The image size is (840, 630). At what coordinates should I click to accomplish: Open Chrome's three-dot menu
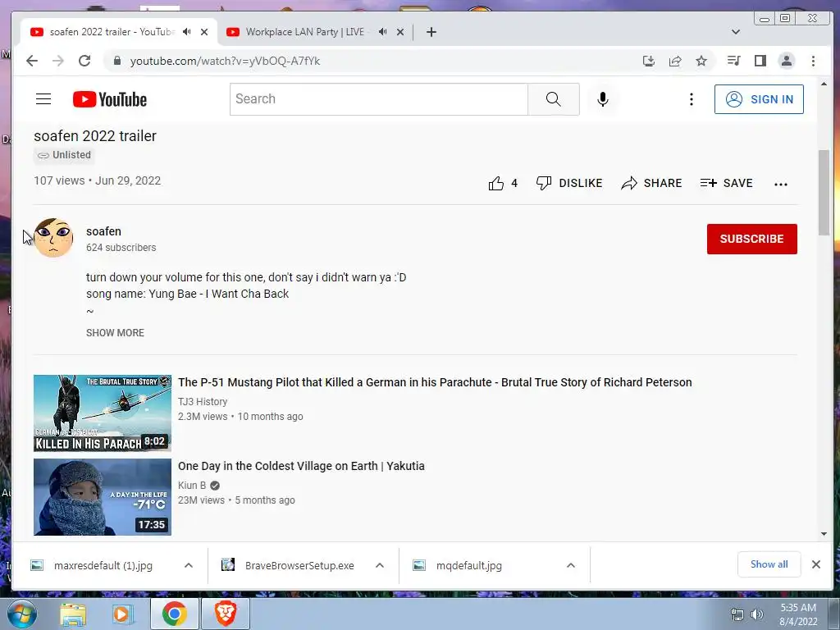click(x=813, y=61)
